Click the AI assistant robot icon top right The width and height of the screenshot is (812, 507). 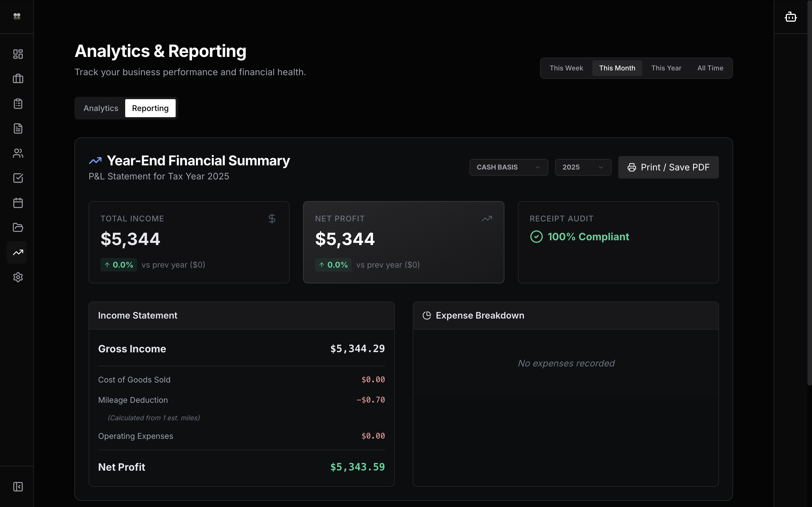pyautogui.click(x=791, y=16)
